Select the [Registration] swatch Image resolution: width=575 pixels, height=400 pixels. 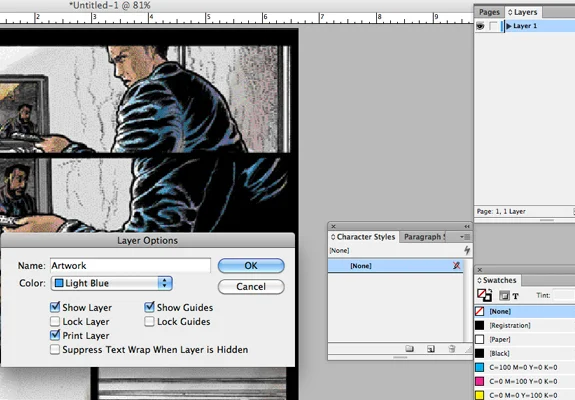(524, 326)
